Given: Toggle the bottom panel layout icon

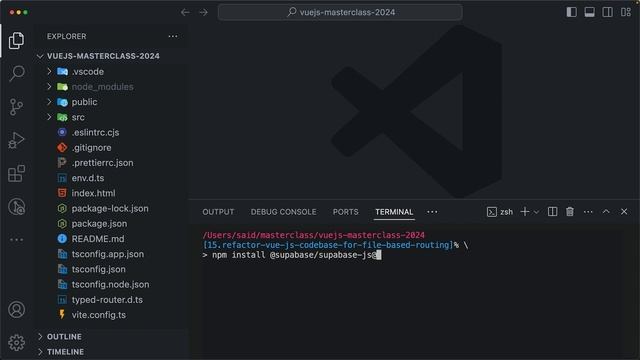Looking at the screenshot, I should (589, 12).
